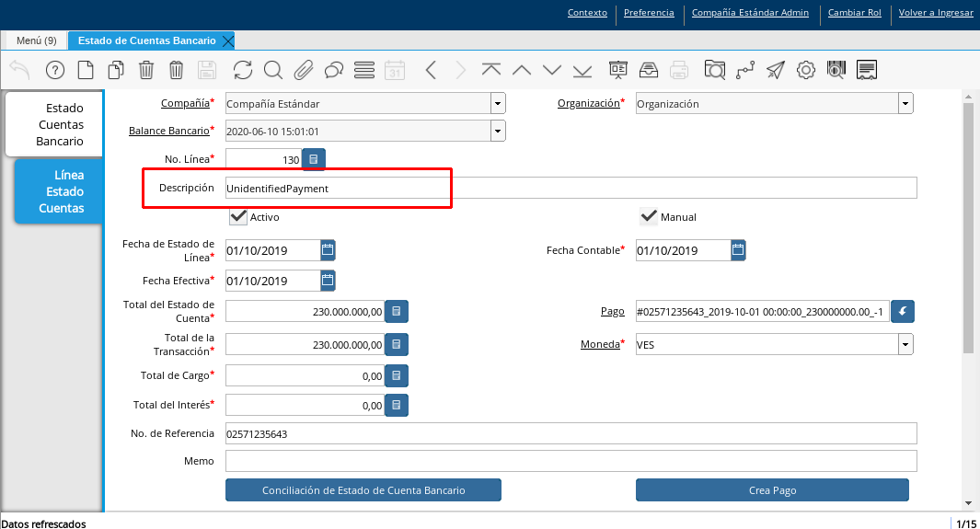Click the Balance Bancario label link
The image size is (980, 529).
[168, 131]
